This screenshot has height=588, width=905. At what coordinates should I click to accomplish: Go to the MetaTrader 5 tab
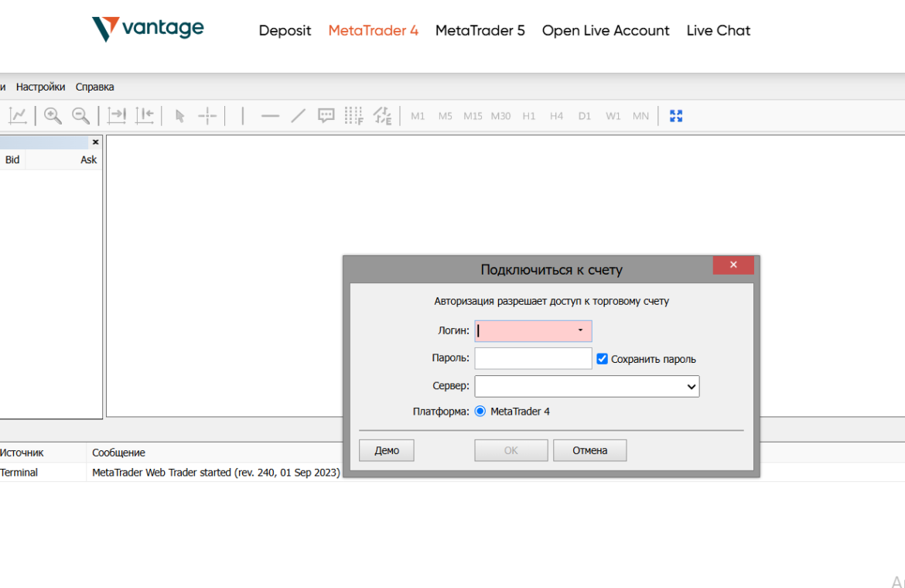pos(480,31)
